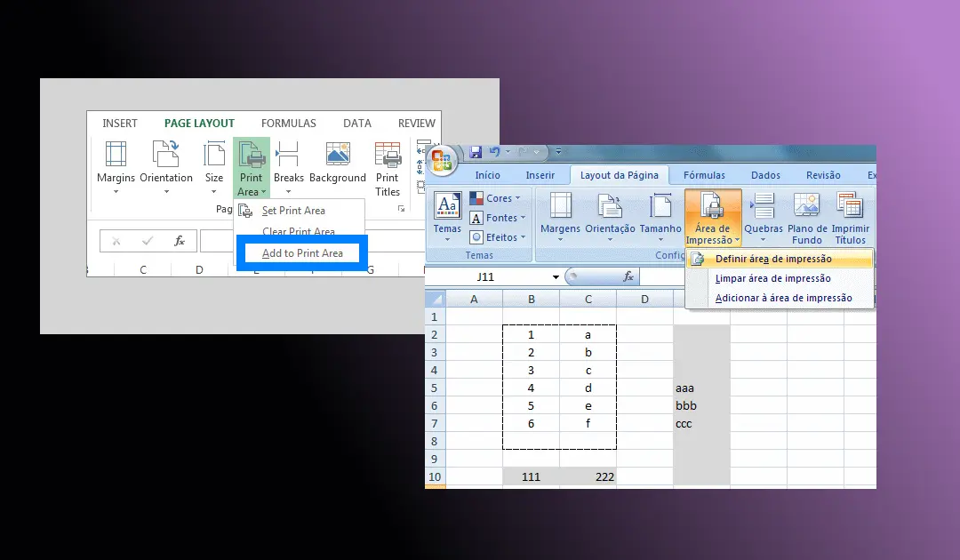
Task: Click the Orientation page icon
Action: [x=165, y=154]
